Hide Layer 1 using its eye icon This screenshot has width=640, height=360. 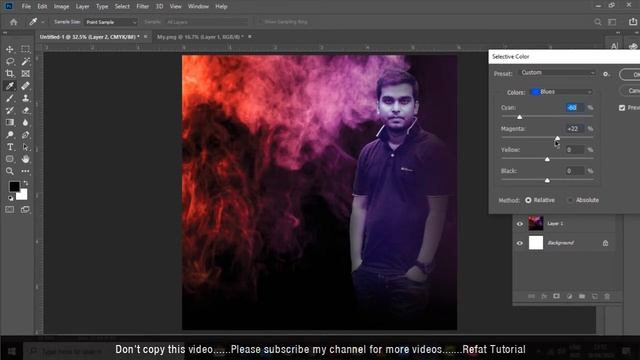click(520, 224)
